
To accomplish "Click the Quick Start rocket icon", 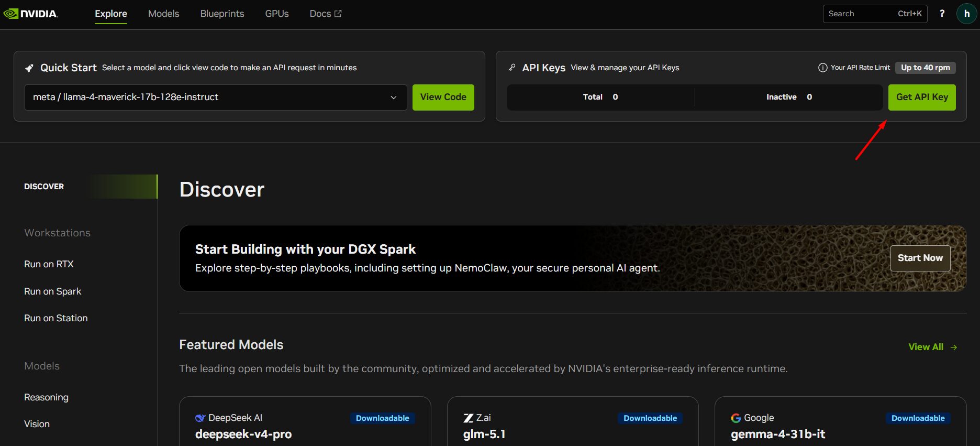I will pyautogui.click(x=29, y=68).
